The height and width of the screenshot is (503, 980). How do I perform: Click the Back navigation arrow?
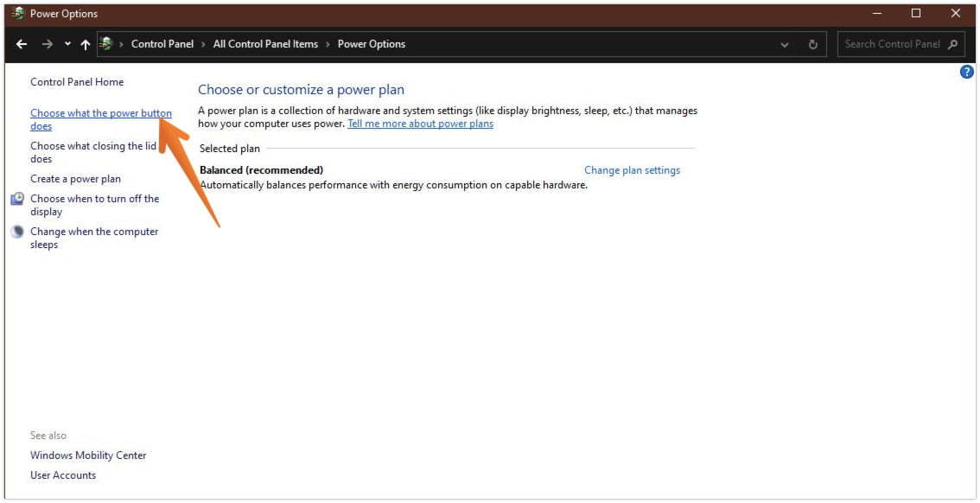[22, 44]
